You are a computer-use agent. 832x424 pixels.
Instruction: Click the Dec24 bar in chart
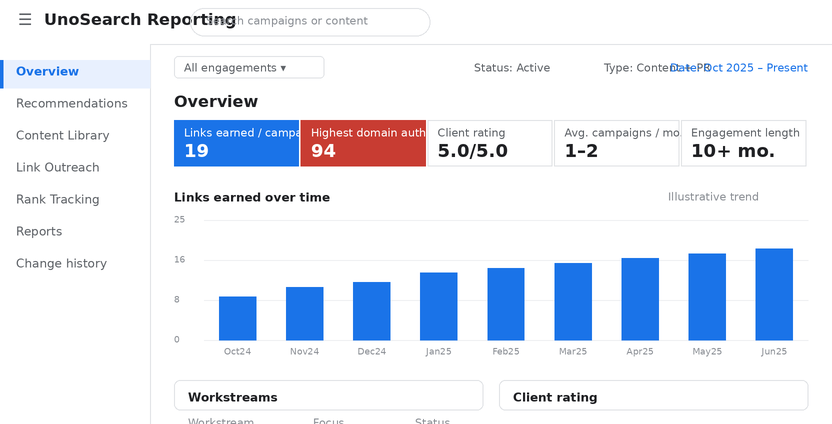371,311
